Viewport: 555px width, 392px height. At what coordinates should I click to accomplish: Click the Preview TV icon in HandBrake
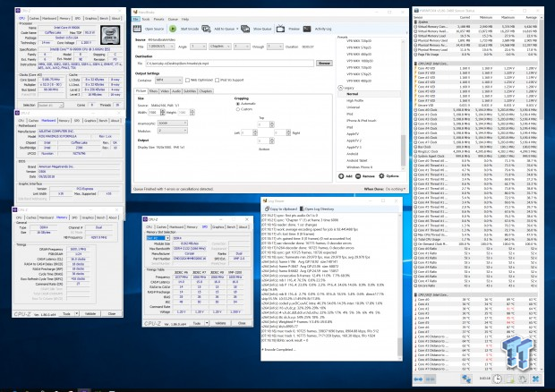(x=280, y=29)
